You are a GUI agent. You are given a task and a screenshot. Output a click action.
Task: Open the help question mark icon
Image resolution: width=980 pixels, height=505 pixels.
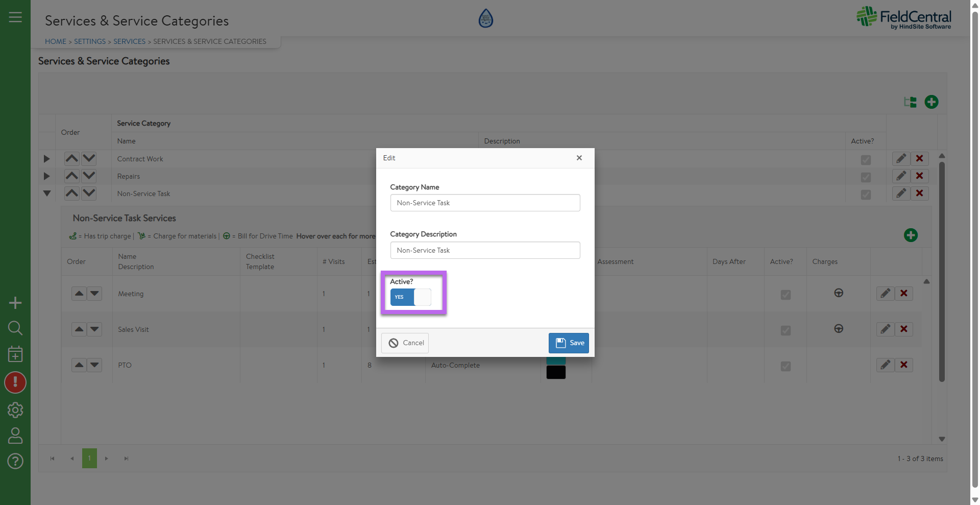[x=15, y=461]
